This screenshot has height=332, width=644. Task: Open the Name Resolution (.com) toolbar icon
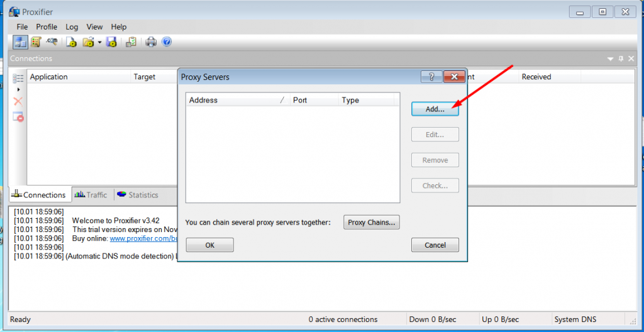(52, 41)
